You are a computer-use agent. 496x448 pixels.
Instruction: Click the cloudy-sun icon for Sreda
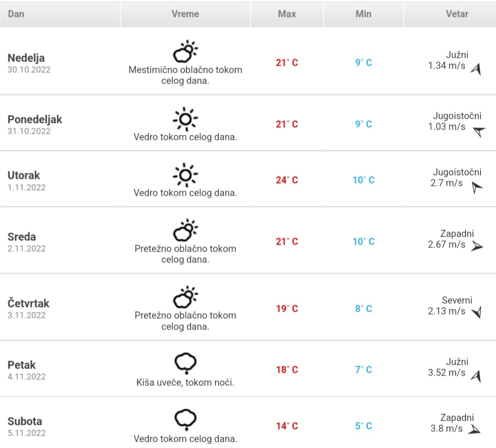pyautogui.click(x=186, y=230)
